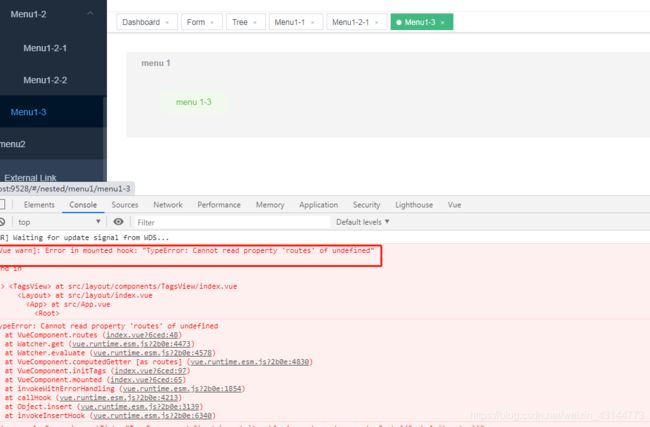Screen dimensions: 650x427
Task: Open the Network tab in DevTools
Action: pyautogui.click(x=168, y=205)
